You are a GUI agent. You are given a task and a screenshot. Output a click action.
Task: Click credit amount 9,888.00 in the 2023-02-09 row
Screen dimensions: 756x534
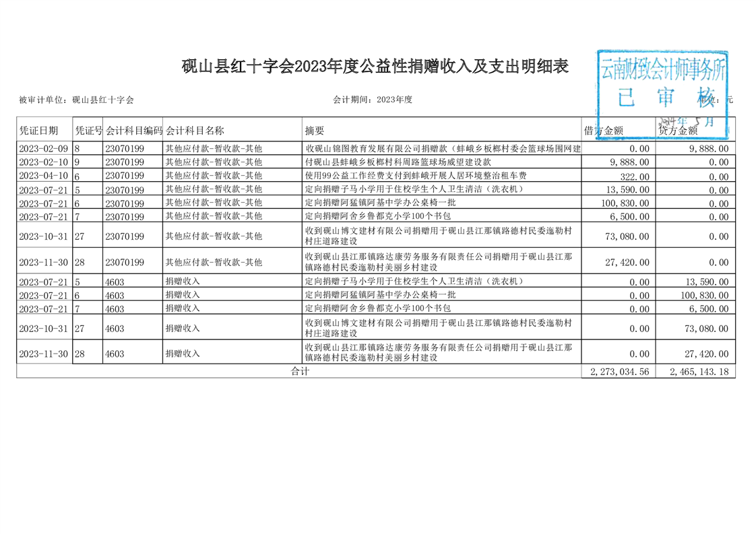click(709, 149)
